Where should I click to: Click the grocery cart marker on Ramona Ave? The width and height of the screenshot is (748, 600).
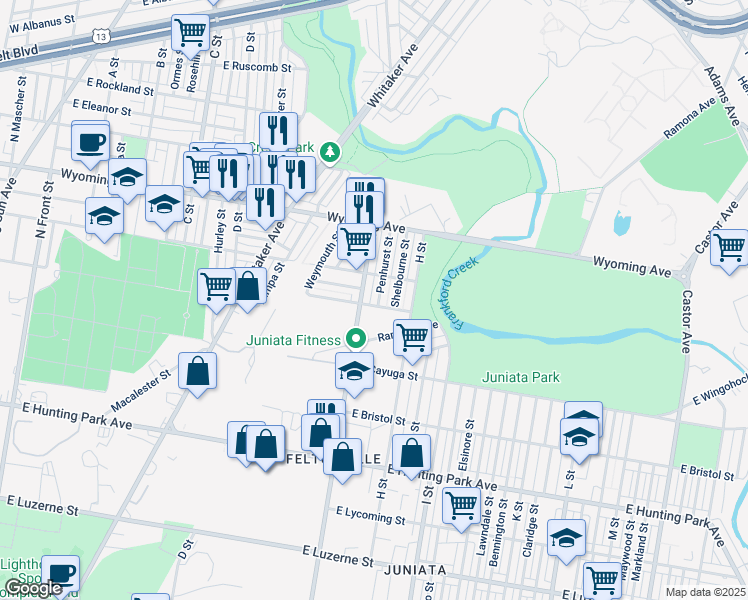pos(412,341)
